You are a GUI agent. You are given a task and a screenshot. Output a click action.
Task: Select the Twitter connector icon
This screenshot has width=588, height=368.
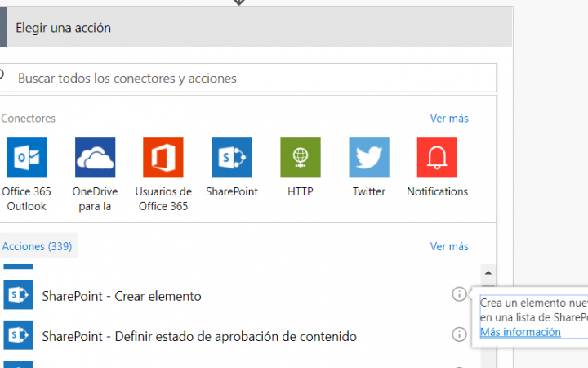point(369,157)
